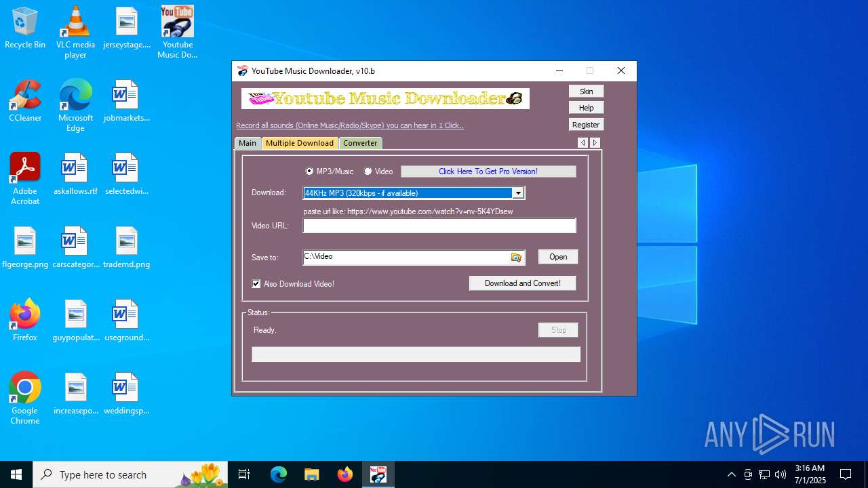868x488 pixels.
Task: Select the jobmarkets Word document
Action: coord(127,100)
